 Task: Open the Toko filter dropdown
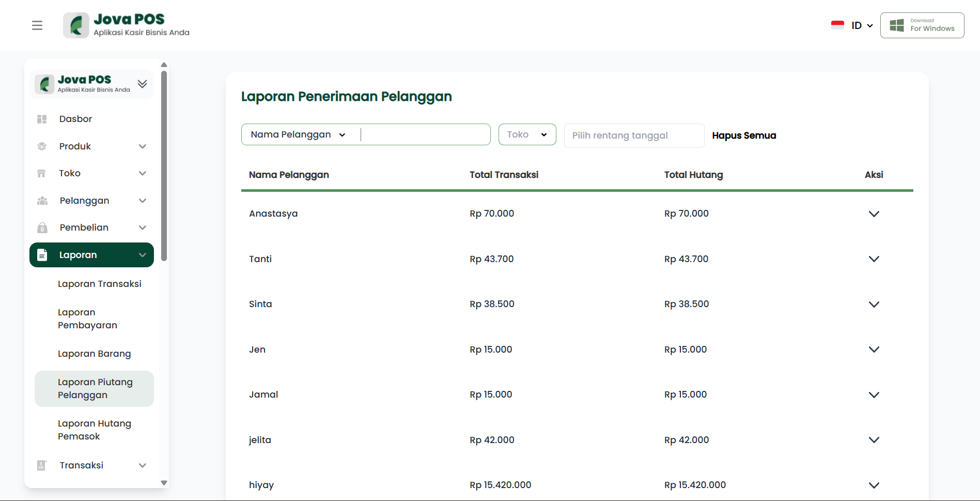(x=527, y=134)
